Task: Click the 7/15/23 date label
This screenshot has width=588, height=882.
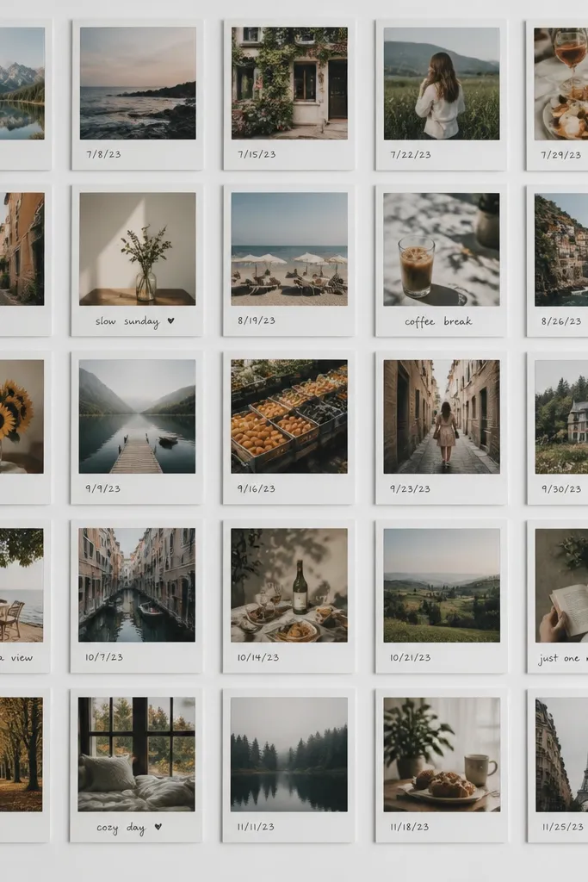Action: coord(257,154)
